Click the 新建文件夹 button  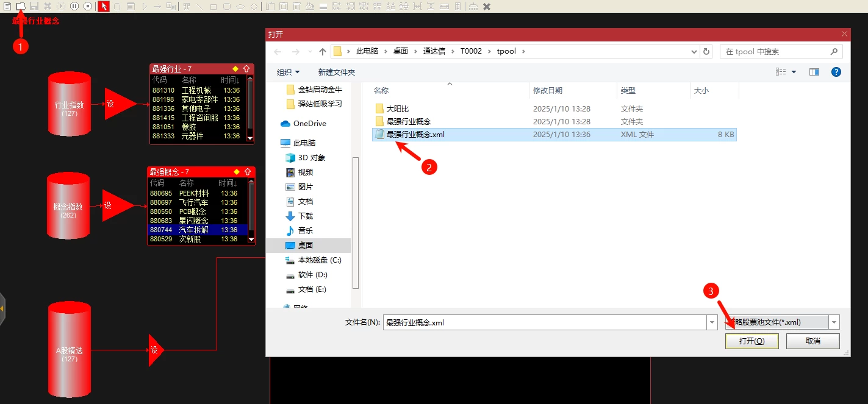coord(336,72)
